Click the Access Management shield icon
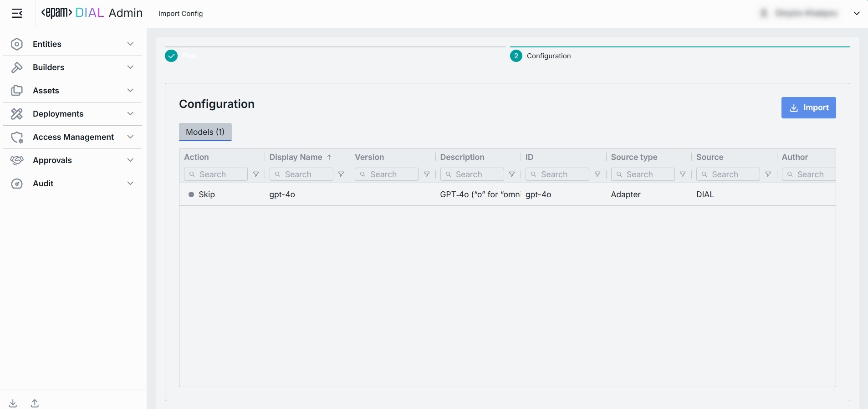The height and width of the screenshot is (409, 868). [17, 137]
